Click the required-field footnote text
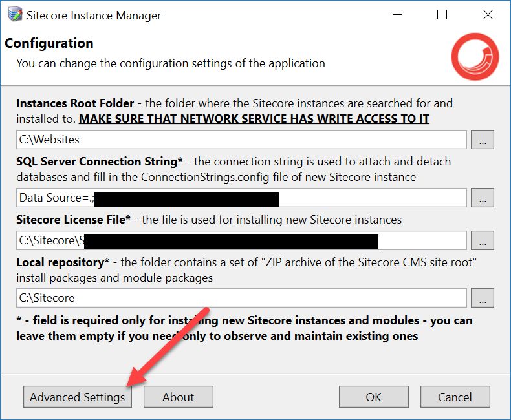The width and height of the screenshot is (511, 420). [x=244, y=328]
